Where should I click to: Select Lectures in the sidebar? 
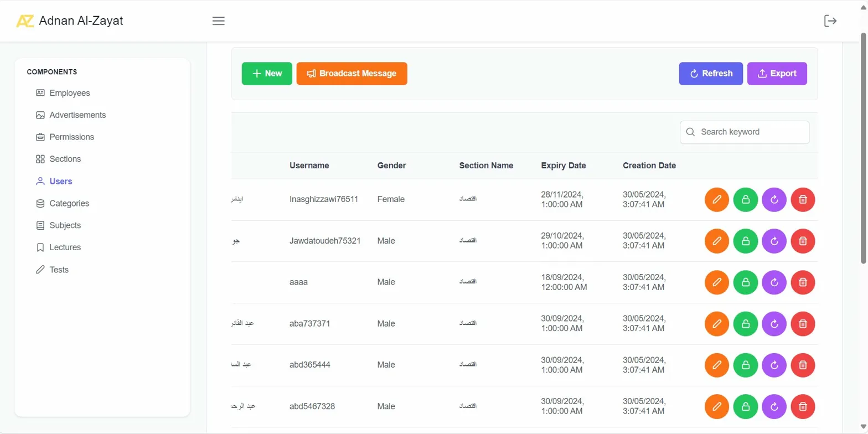[65, 247]
